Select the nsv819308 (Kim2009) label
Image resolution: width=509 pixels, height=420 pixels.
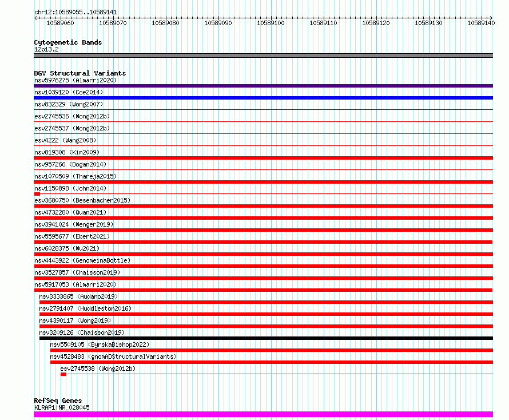pyautogui.click(x=67, y=152)
